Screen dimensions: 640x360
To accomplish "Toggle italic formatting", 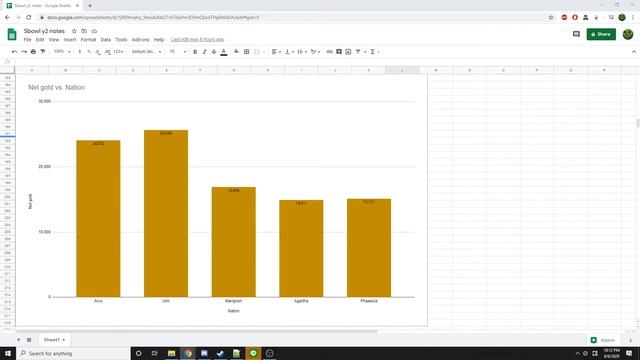I will point(204,52).
